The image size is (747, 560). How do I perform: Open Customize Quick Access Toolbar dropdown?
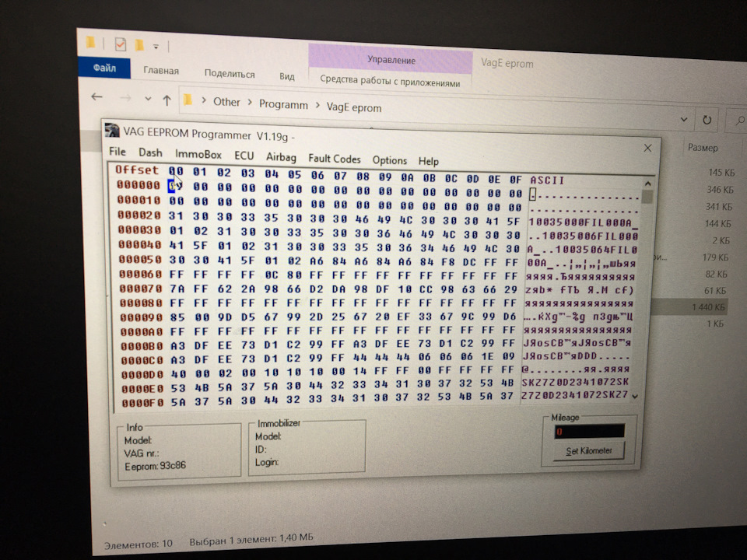coord(156,47)
